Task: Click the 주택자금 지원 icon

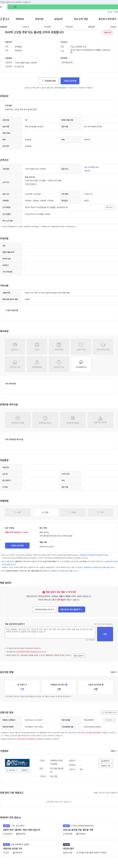Action: pos(15,364)
